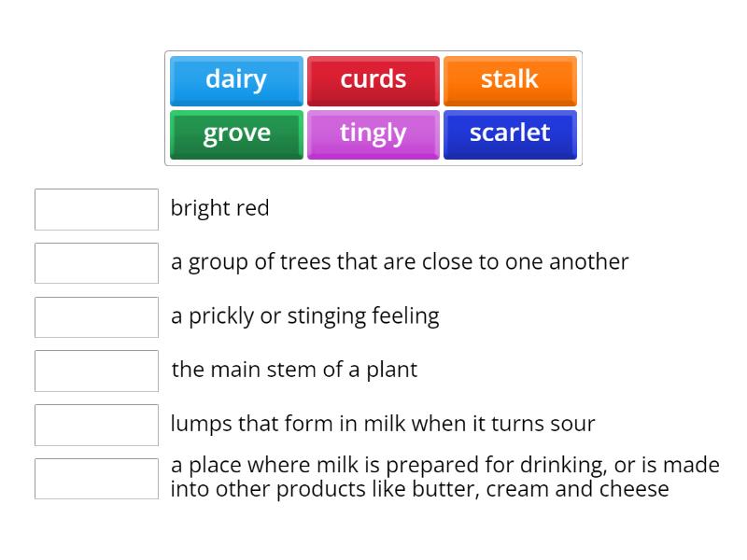Viewport: 747px width, 560px height.
Task: Click answer box next to 'prickly or stinging feeling'
Action: click(96, 316)
